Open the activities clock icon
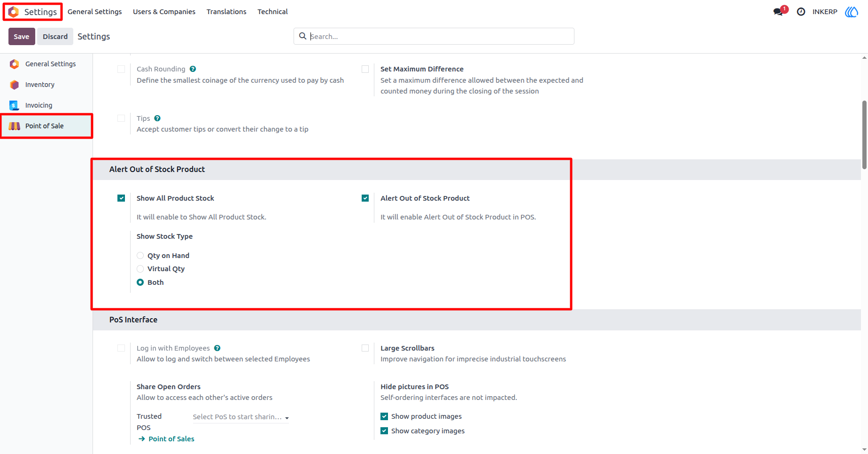Screen dimensions: 868x454 click(x=801, y=12)
